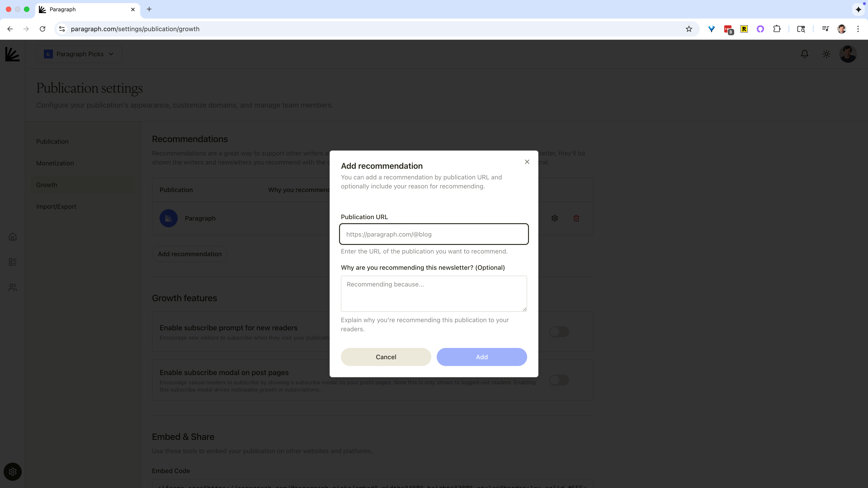Edit Paragraph recommendation gear icon
The width and height of the screenshot is (868, 488).
[555, 218]
